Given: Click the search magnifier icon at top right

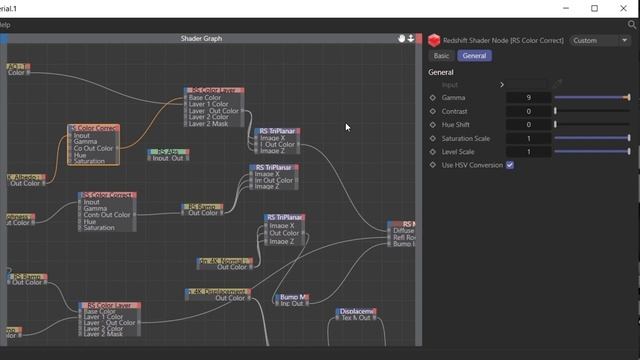Looking at the screenshot, I should tap(632, 25).
